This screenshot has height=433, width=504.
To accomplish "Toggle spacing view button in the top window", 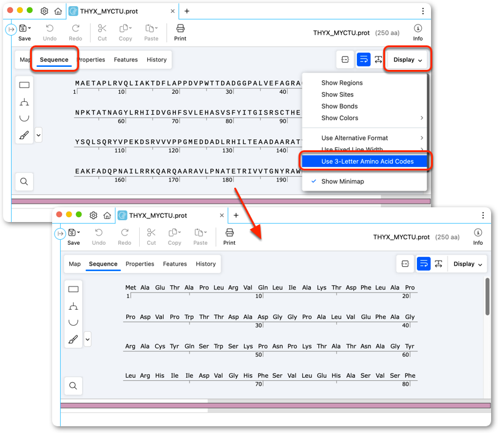I will pyautogui.click(x=378, y=59).
